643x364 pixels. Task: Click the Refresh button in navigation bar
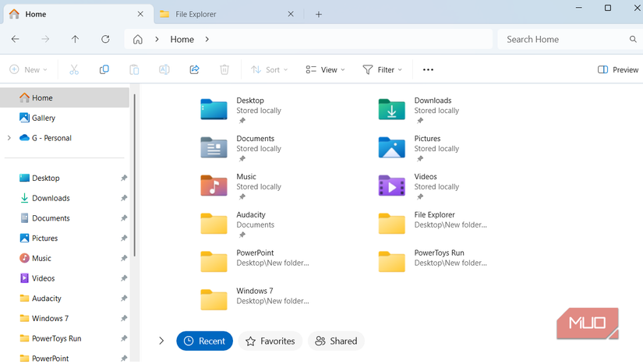coord(105,39)
